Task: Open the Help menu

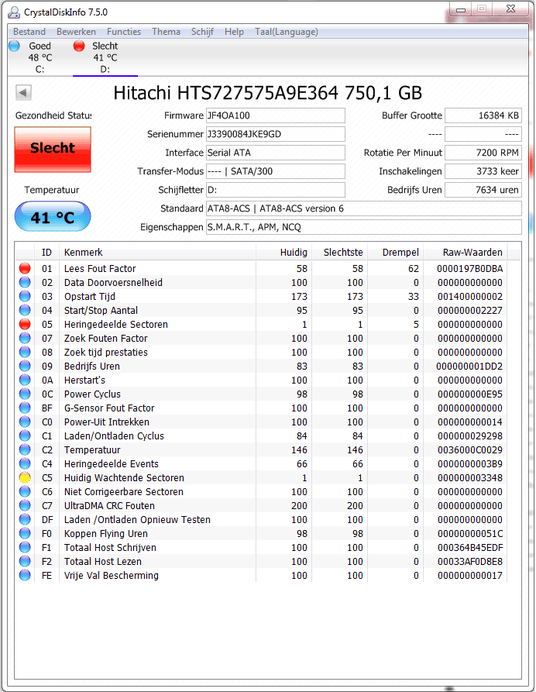Action: (x=234, y=32)
